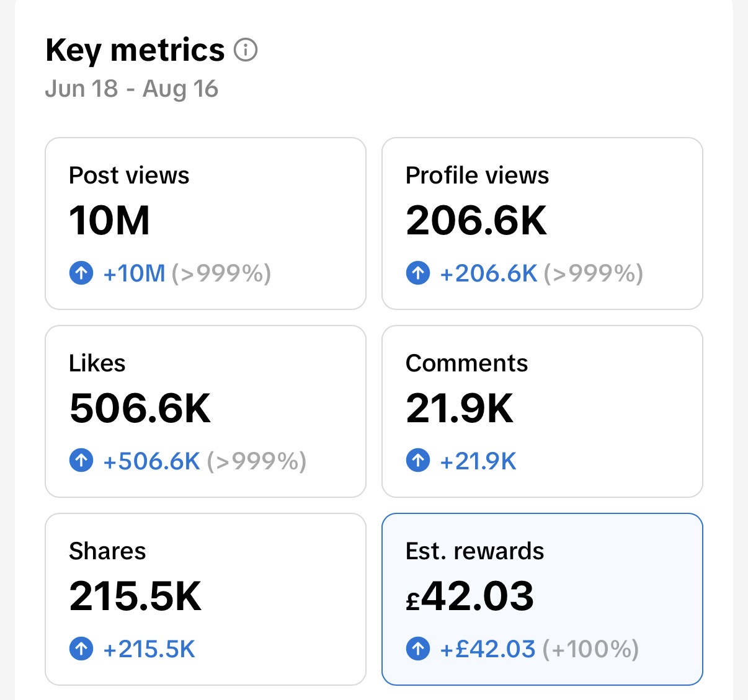Select the highlighted Est. rewards card
The height and width of the screenshot is (700, 748).
point(542,599)
